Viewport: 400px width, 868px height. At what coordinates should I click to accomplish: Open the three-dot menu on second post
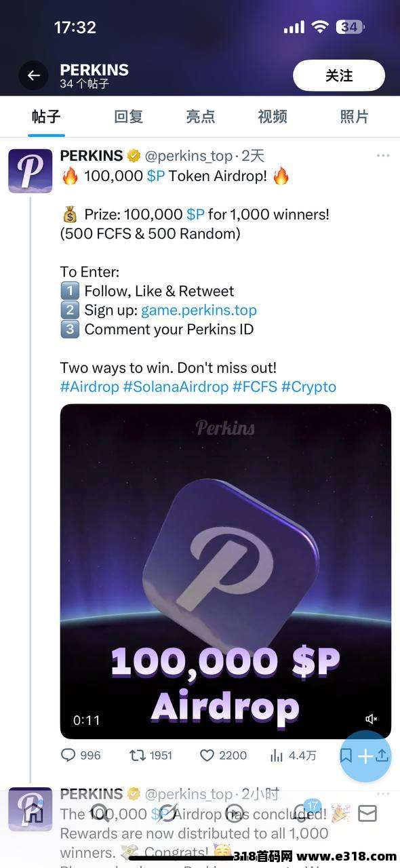click(x=383, y=793)
